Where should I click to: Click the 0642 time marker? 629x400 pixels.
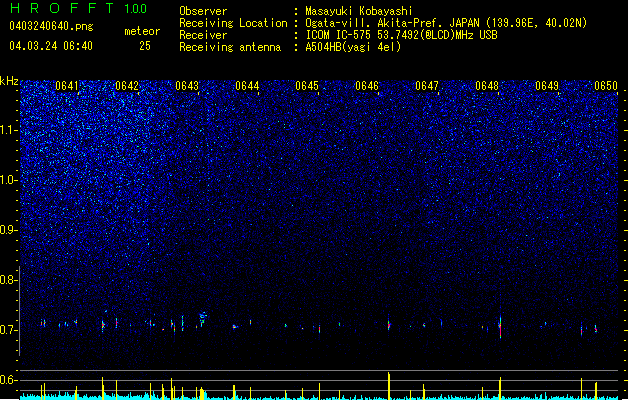(127, 86)
